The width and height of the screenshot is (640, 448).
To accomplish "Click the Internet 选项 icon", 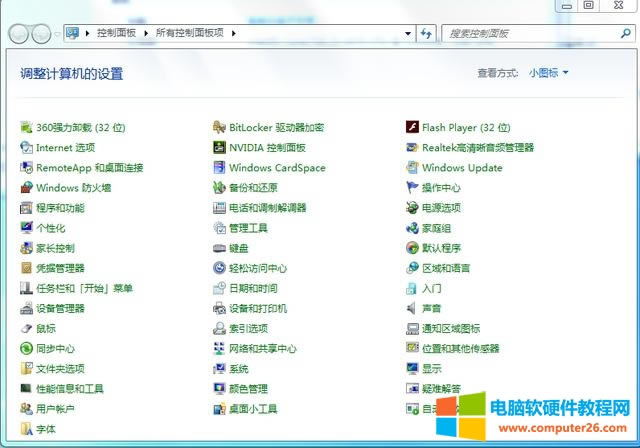I will 27,147.
